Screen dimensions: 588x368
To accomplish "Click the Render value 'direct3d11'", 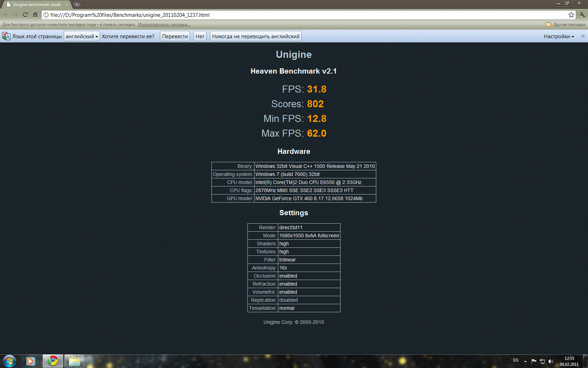I will [x=309, y=227].
